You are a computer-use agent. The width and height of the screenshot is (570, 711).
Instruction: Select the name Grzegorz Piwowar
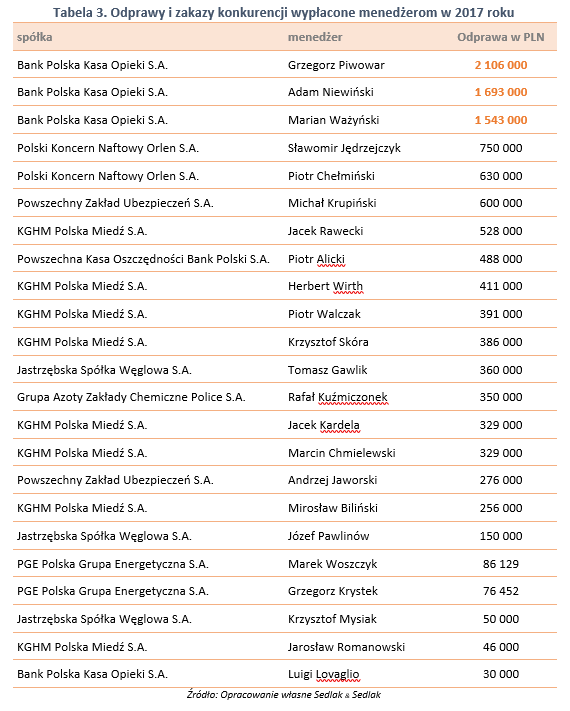pyautogui.click(x=336, y=65)
